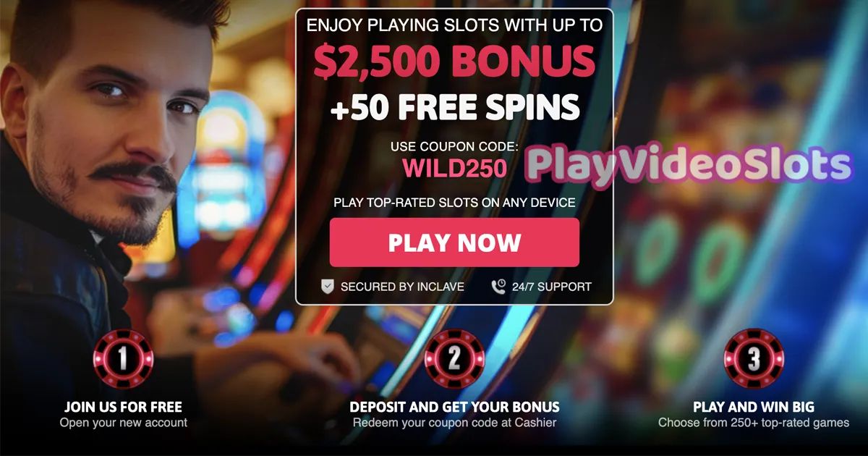868x456 pixels.
Task: Click Play top-rated slots on any device text
Action: [454, 203]
